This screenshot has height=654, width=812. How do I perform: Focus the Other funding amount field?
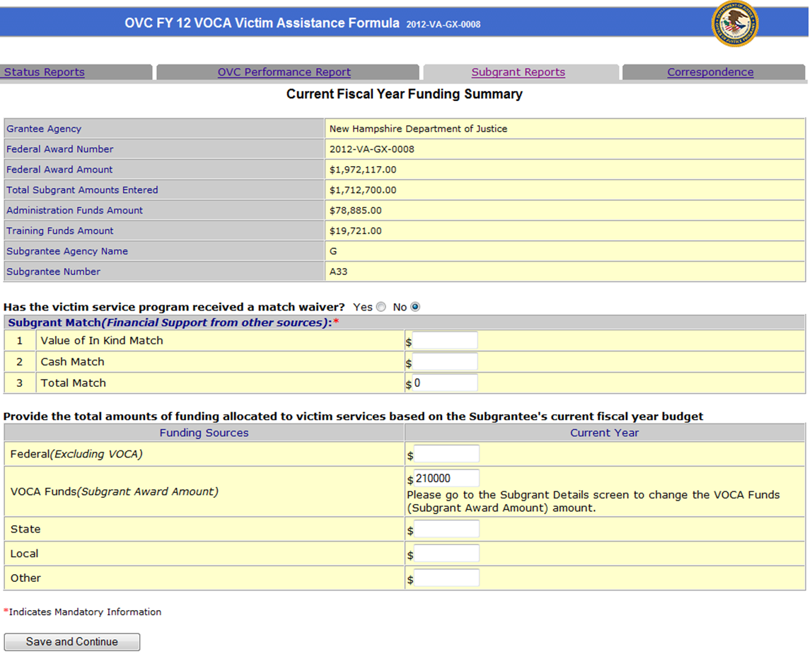click(446, 578)
